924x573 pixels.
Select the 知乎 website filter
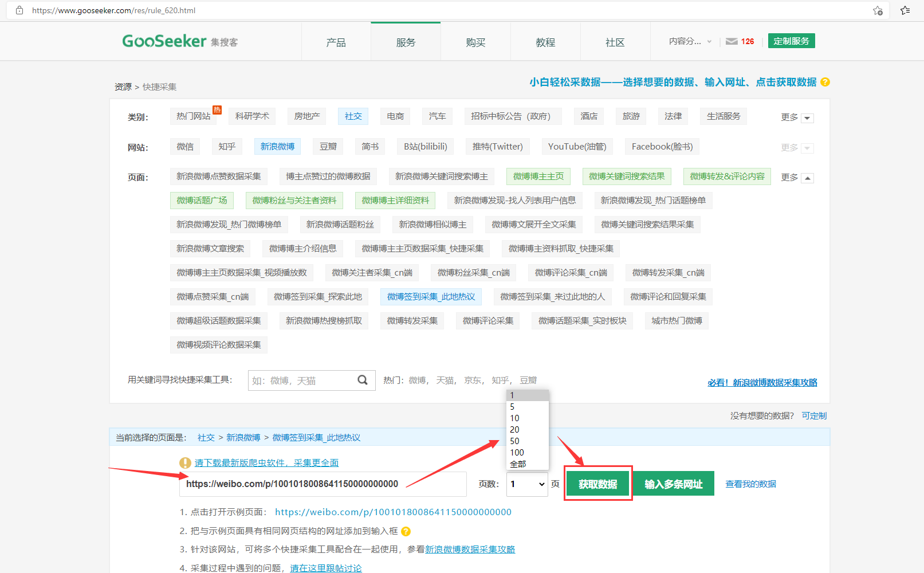(x=227, y=147)
